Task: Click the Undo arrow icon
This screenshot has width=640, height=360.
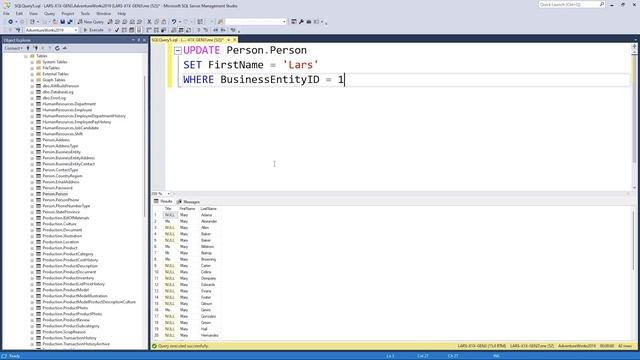Action: tap(174, 22)
